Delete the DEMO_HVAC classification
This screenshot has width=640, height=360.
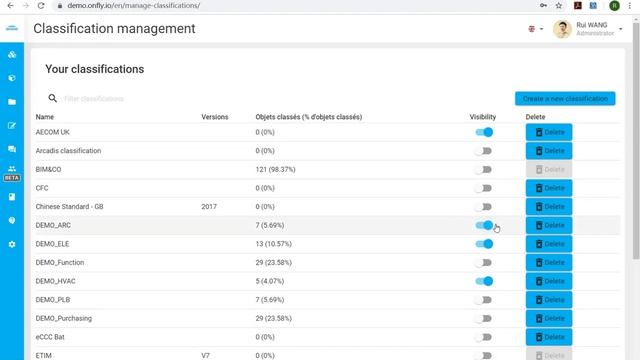click(x=549, y=281)
